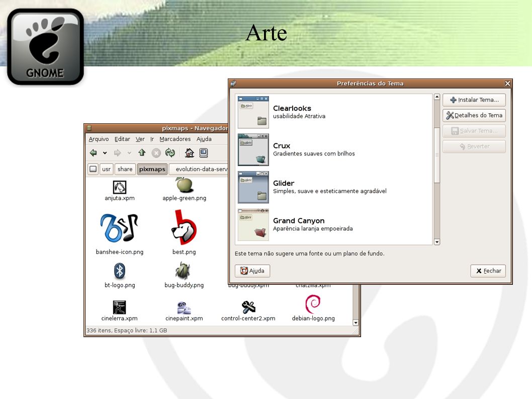Select the anjuta.xpm file icon
The height and width of the screenshot is (399, 532).
(120, 187)
